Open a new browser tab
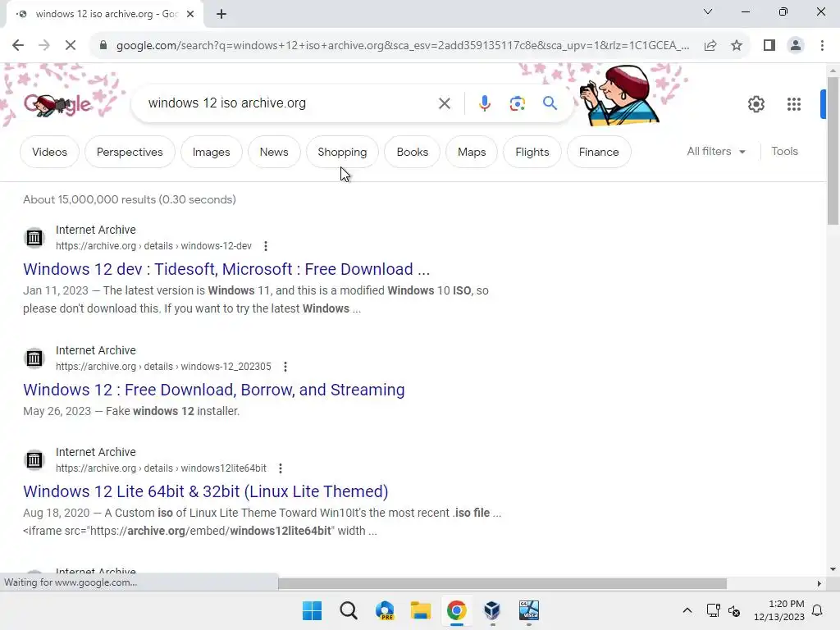This screenshot has height=630, width=840. pyautogui.click(x=221, y=14)
